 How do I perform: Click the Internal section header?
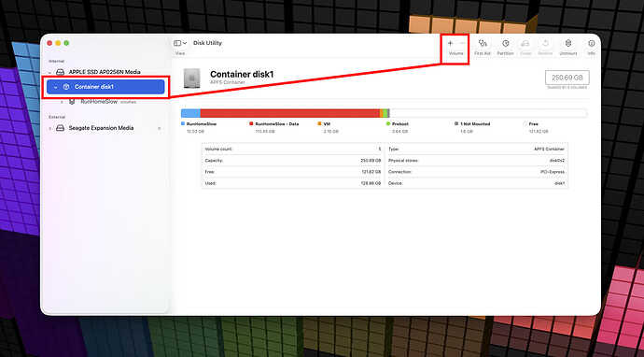pyautogui.click(x=56, y=61)
